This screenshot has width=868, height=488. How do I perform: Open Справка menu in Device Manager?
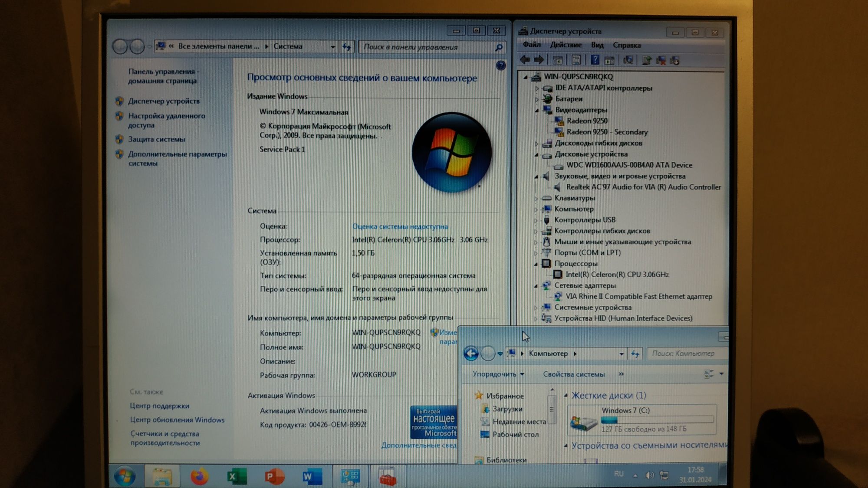[x=627, y=45]
